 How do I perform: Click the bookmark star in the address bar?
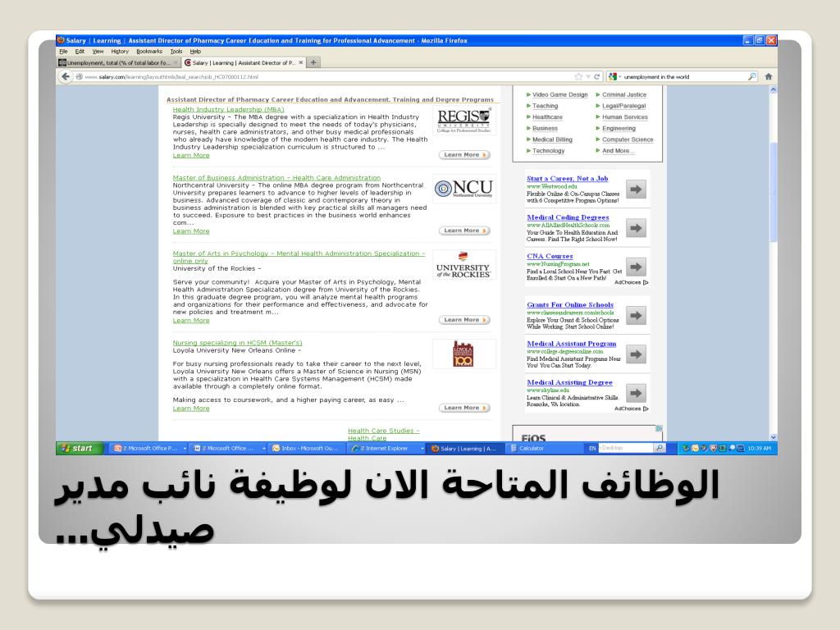coord(578,76)
